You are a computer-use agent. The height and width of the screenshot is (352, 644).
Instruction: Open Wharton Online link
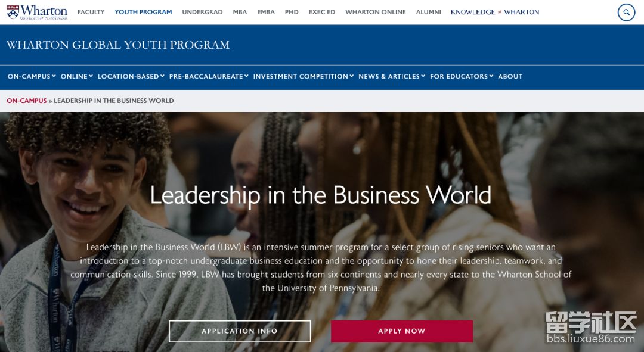376,12
